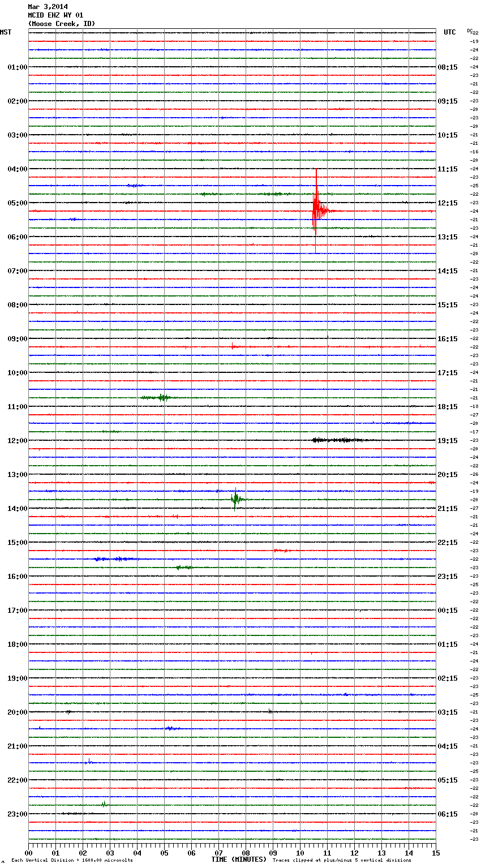
Task: Click minute tick '05' on the bottom axis
Action: coord(164,853)
